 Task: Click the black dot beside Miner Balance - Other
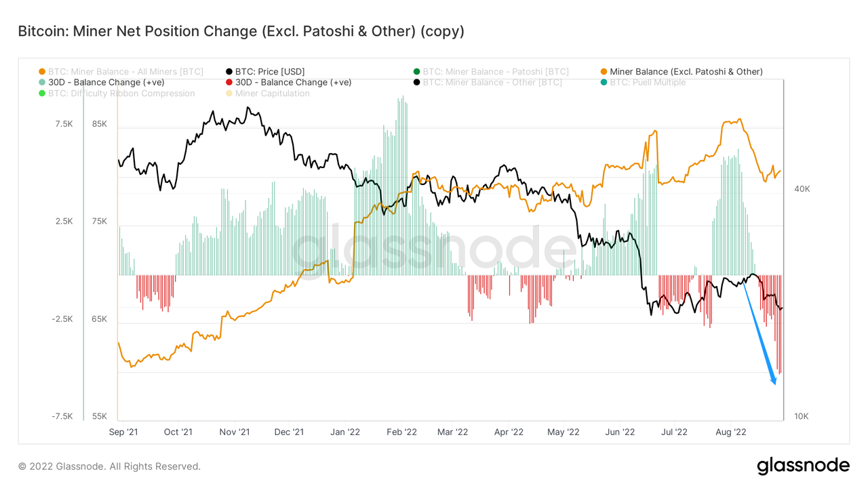(x=416, y=83)
